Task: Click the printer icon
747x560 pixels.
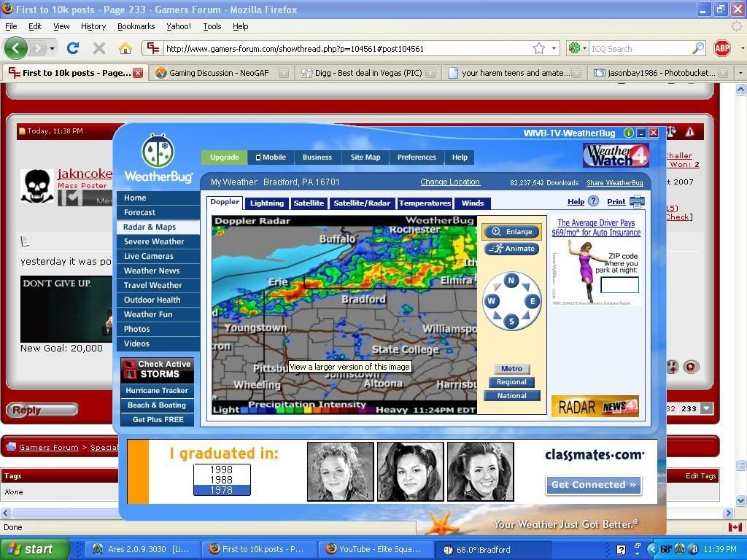Action: click(x=637, y=201)
